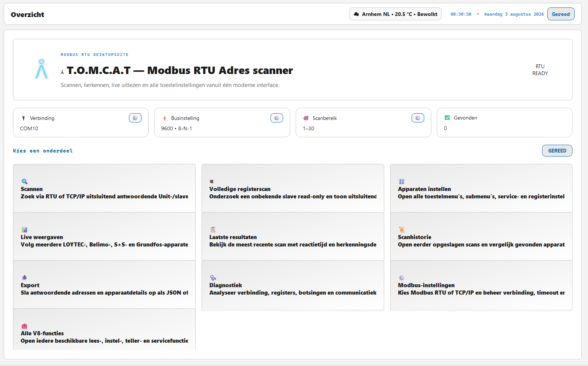Click the plug icon beside Verbinding
The width and height of the screenshot is (588, 366).
(23, 118)
